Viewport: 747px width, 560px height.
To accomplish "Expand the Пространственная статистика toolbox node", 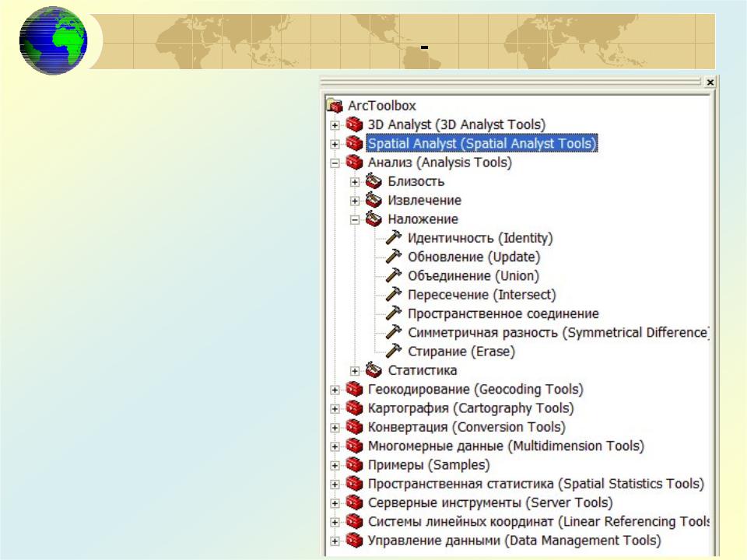I will point(335,485).
